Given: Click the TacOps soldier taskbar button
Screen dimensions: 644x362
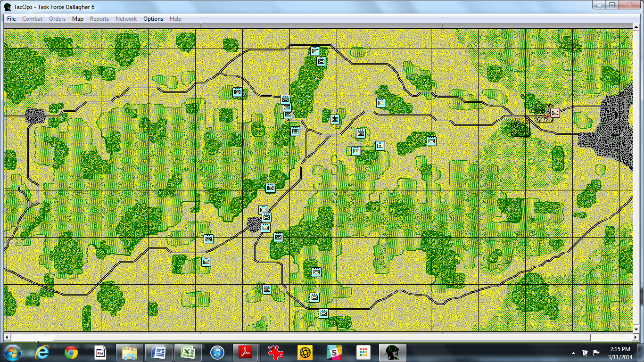Looking at the screenshot, I should (x=392, y=352).
